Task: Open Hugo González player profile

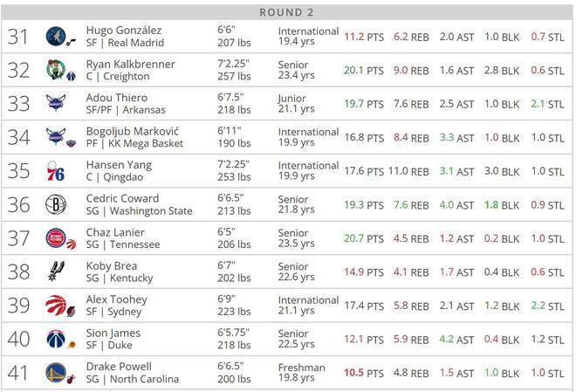Action: coord(124,31)
